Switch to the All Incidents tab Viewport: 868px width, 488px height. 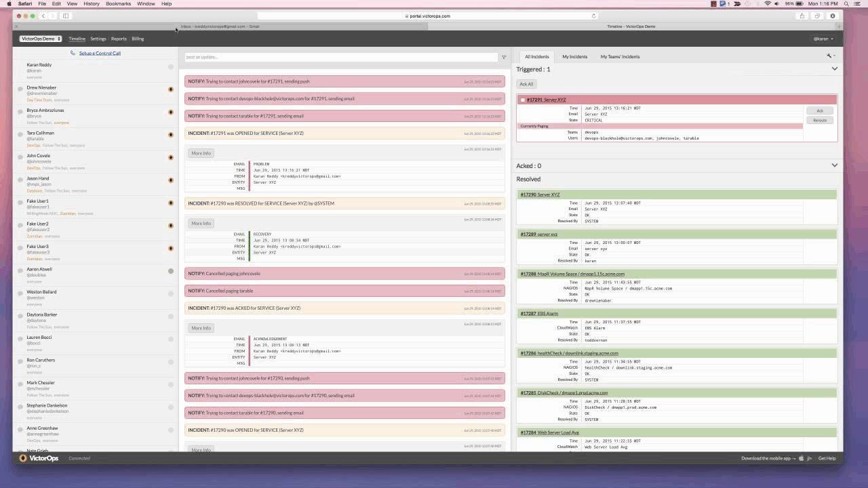point(536,56)
